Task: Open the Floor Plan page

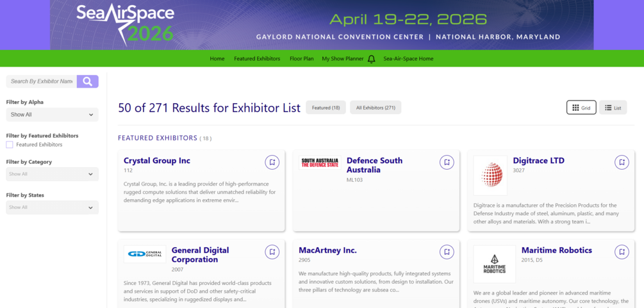Action: pos(301,59)
